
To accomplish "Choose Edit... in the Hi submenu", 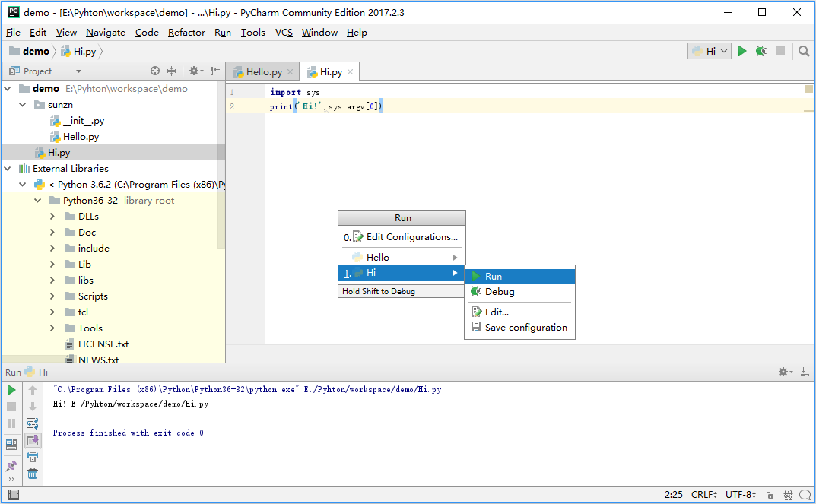I will pyautogui.click(x=520, y=312).
